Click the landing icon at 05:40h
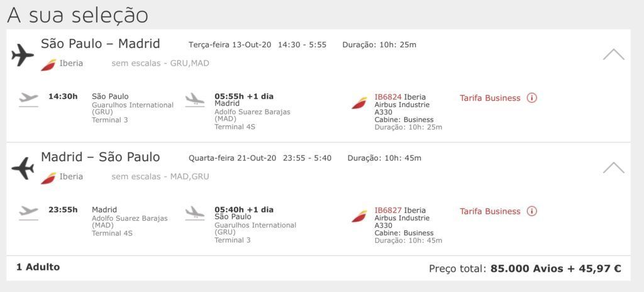The height and width of the screenshot is (292, 644). (195, 213)
